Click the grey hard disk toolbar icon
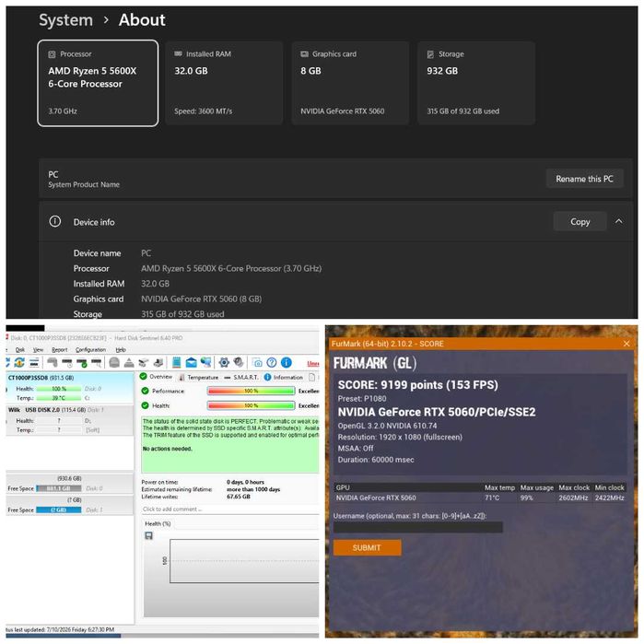Image resolution: width=644 pixels, height=644 pixels. click(x=53, y=362)
